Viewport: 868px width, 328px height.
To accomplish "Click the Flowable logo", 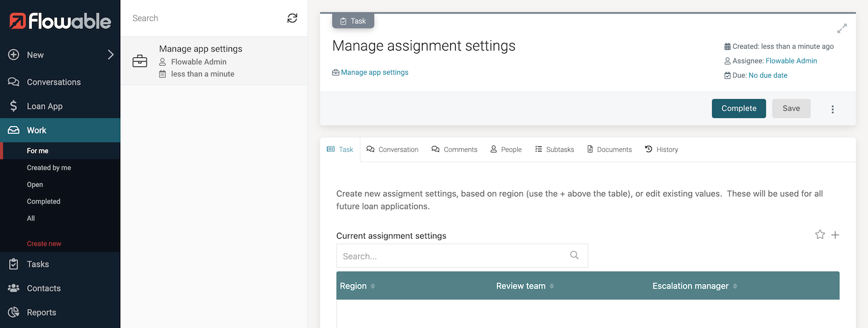I will click(60, 22).
